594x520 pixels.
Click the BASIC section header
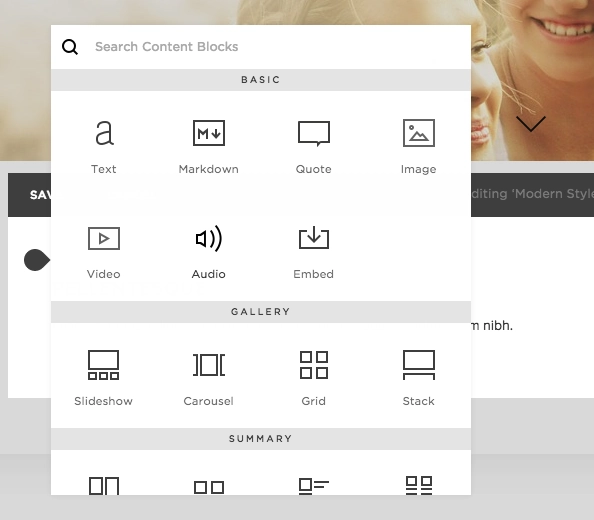(x=261, y=80)
